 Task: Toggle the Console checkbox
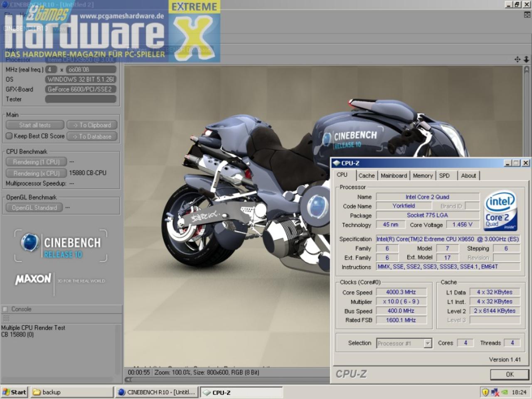coord(5,309)
